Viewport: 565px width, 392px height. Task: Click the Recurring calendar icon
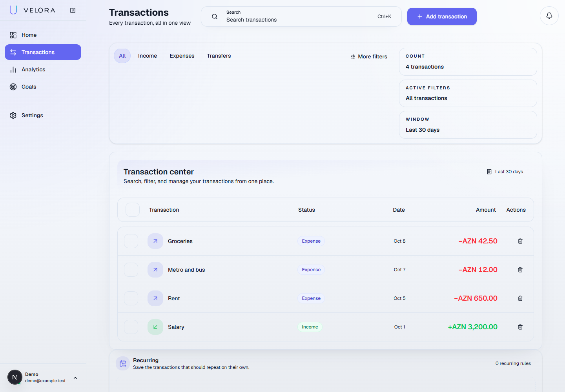123,363
